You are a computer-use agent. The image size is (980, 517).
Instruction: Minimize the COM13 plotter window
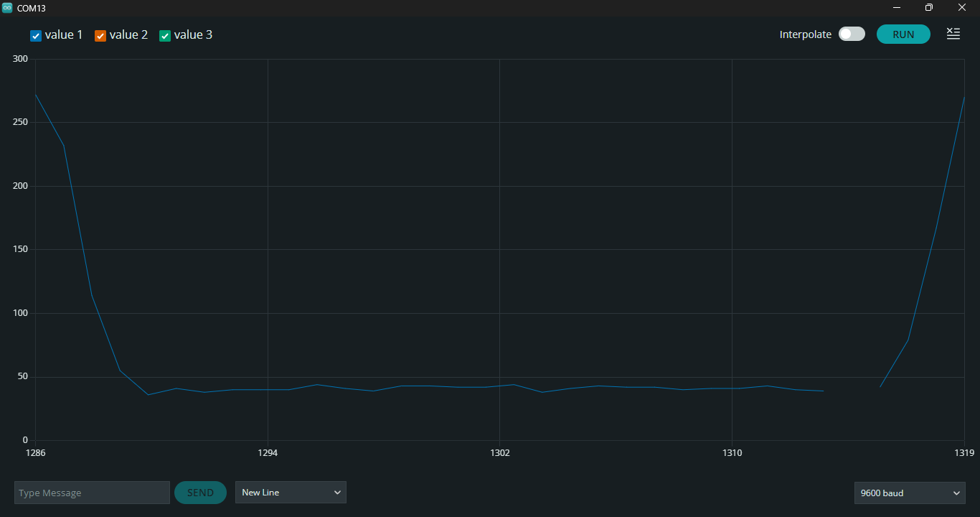point(897,7)
